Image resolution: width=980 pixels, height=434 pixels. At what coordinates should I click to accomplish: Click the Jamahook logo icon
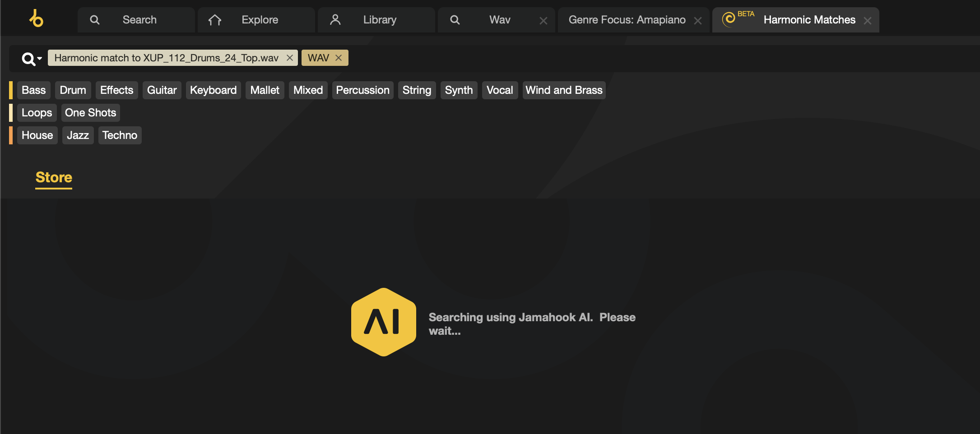[36, 18]
